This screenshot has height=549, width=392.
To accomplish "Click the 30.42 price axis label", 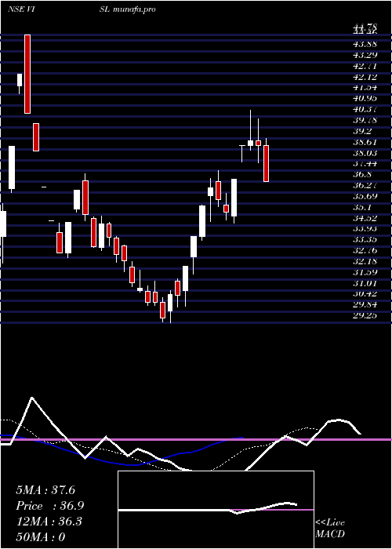I will (365, 294).
